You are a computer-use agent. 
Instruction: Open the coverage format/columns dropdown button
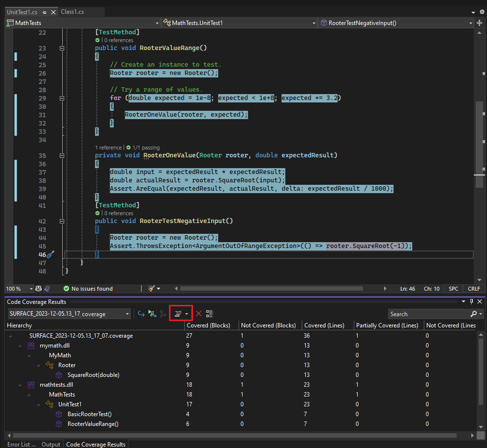coord(181,314)
